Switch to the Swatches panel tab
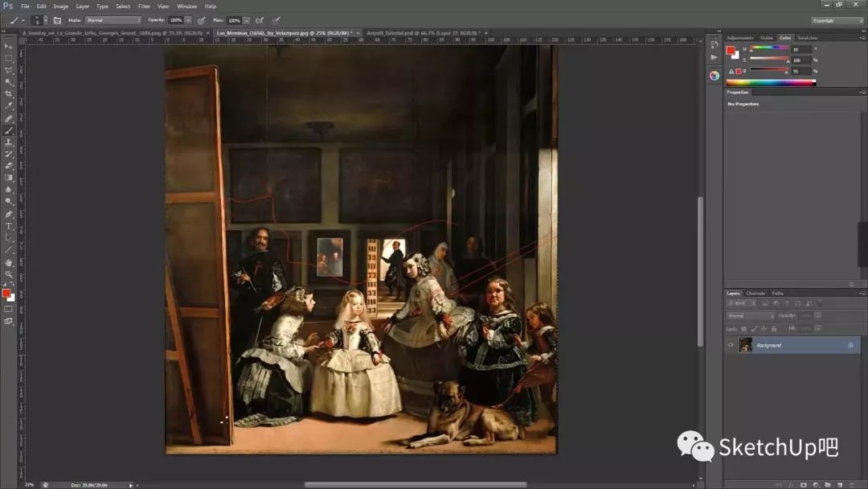Viewport: 868px width, 489px height. [x=807, y=38]
